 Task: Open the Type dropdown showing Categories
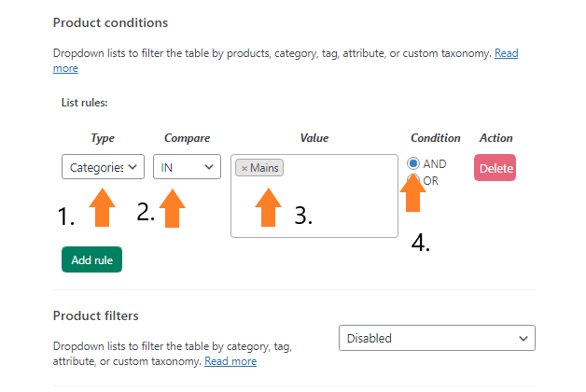pos(103,167)
